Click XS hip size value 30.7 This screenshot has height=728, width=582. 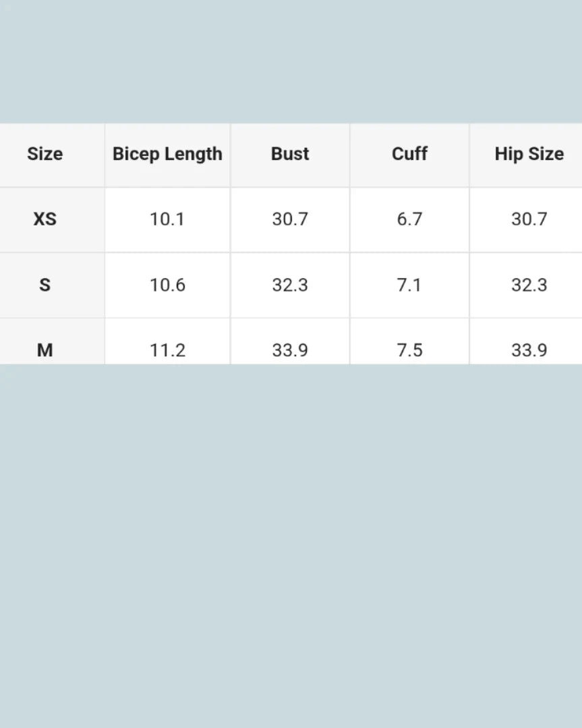[529, 219]
